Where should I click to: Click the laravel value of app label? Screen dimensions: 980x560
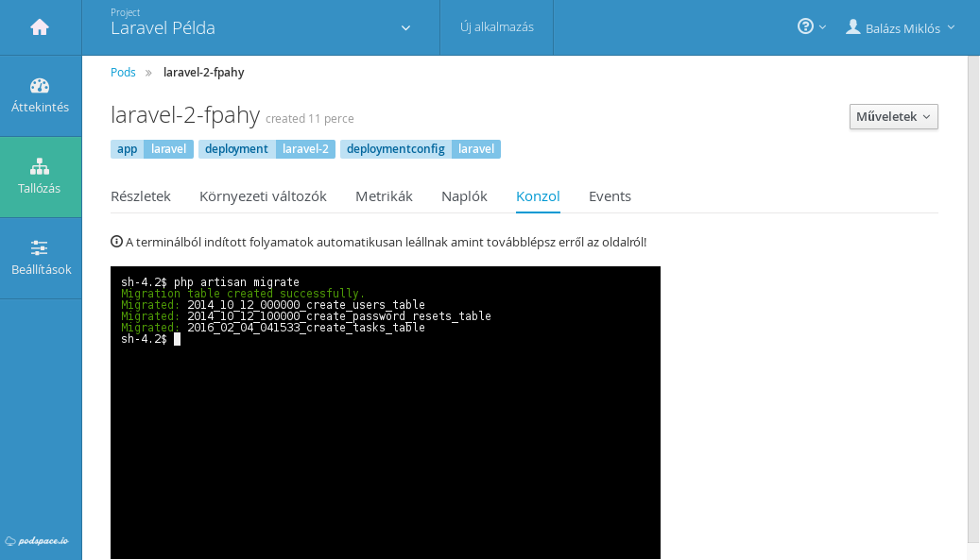tap(169, 149)
